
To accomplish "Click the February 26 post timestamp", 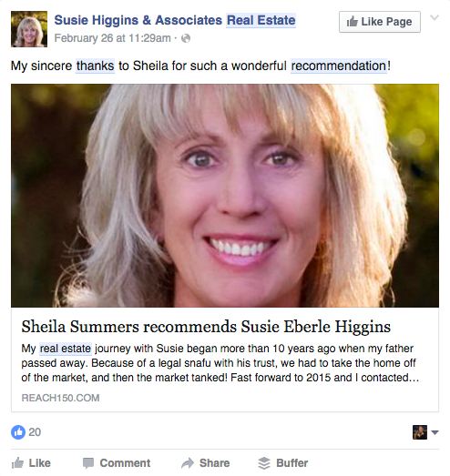I will tap(112, 38).
